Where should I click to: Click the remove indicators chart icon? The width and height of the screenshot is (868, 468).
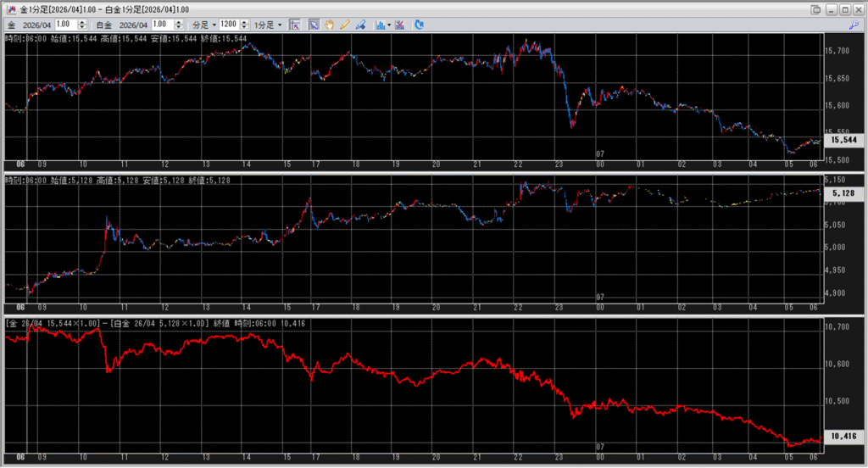pos(399,25)
